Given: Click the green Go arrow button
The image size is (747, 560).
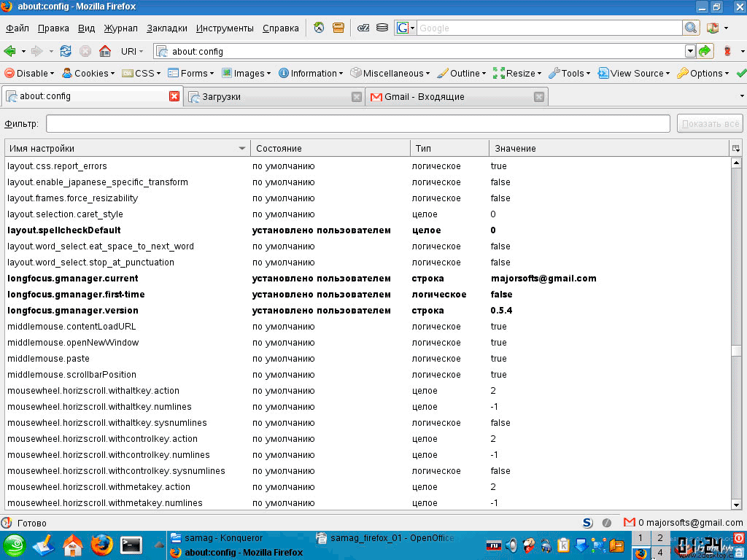Looking at the screenshot, I should (x=705, y=51).
